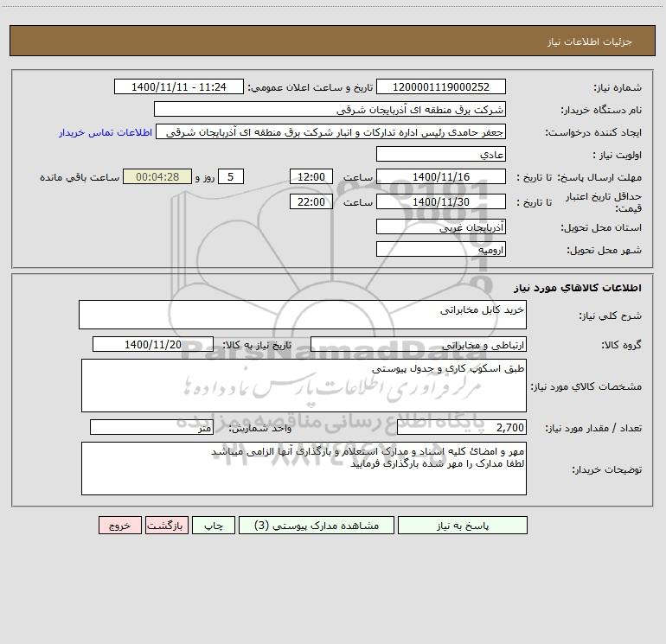Click response deadline date 1400/11/16
The height and width of the screenshot is (644, 666).
coord(441,176)
